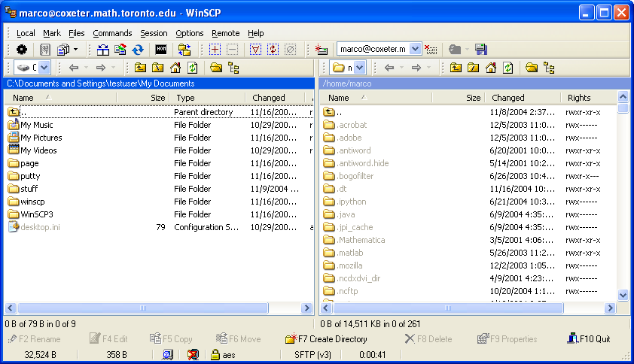Click F2 Rename button

(x=34, y=339)
